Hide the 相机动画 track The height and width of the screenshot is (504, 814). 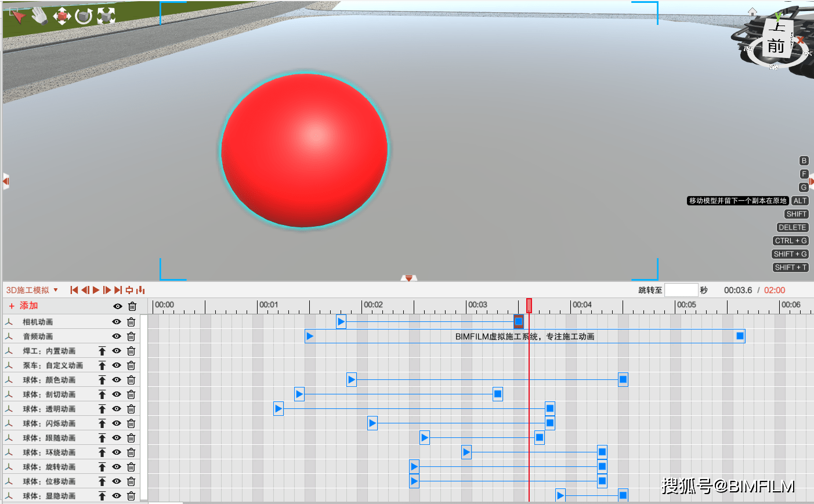(x=117, y=322)
